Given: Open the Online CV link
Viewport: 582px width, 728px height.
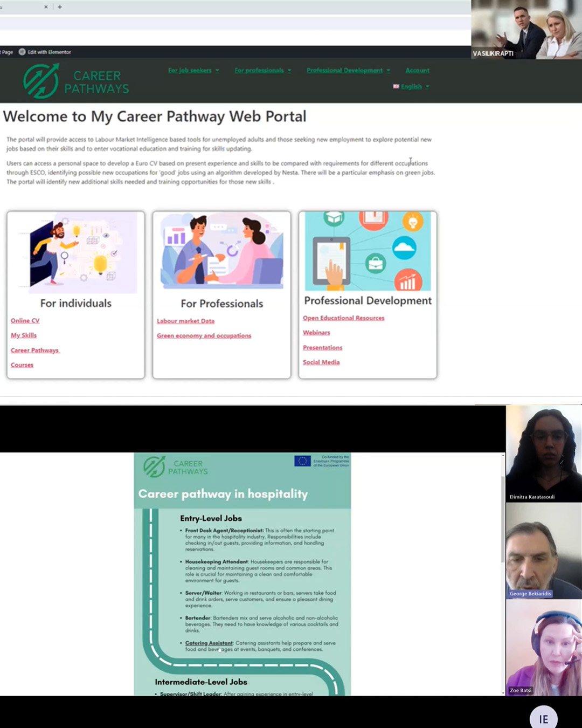Looking at the screenshot, I should point(25,321).
